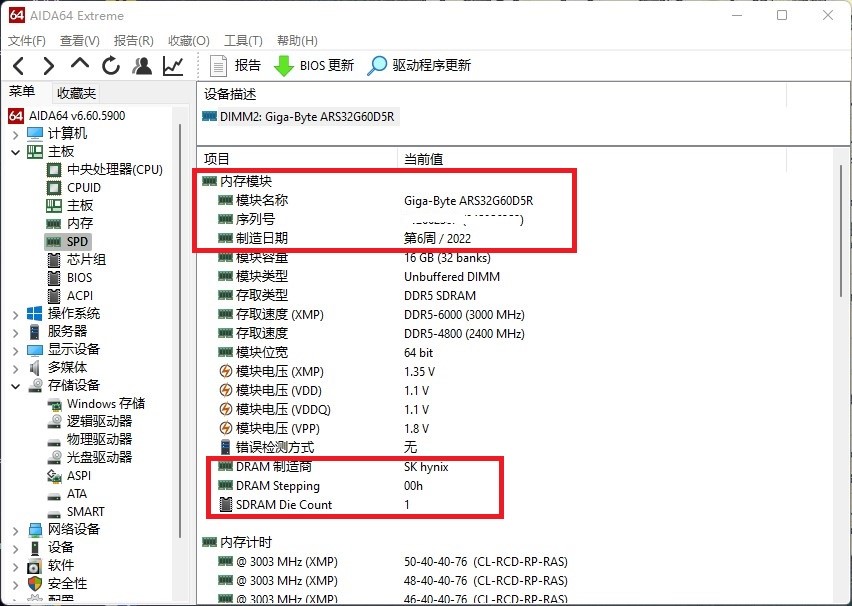Open the 工具 menu
The image size is (852, 606).
click(x=242, y=41)
